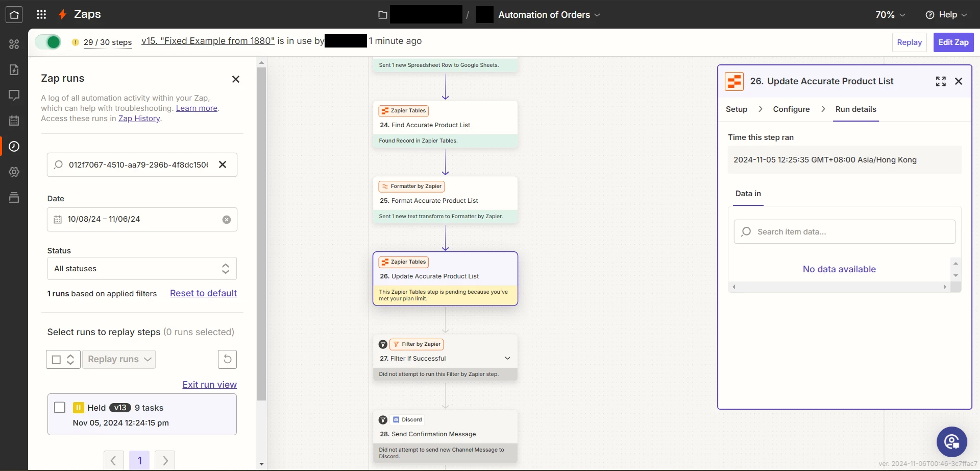Screen dimensions: 980x471
Task: Click the status circle icon on step 27
Action: (383, 344)
